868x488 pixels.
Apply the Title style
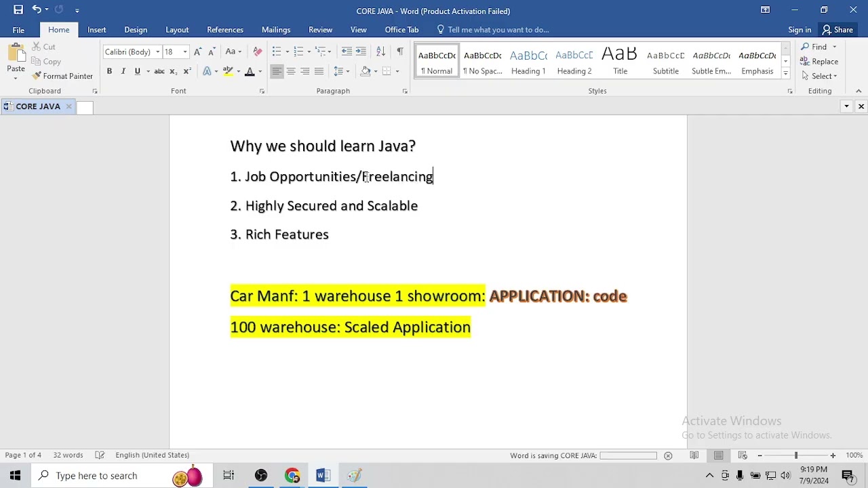[x=620, y=62]
